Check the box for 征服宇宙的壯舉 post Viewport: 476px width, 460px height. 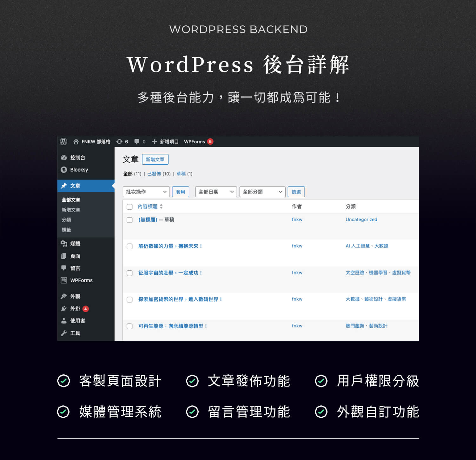[x=129, y=273]
